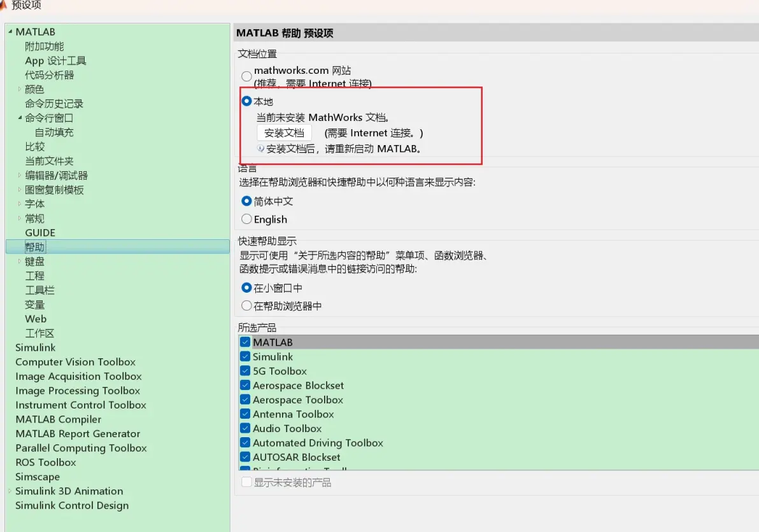Select 本地 documentation location option
The height and width of the screenshot is (532, 759).
[x=246, y=101]
